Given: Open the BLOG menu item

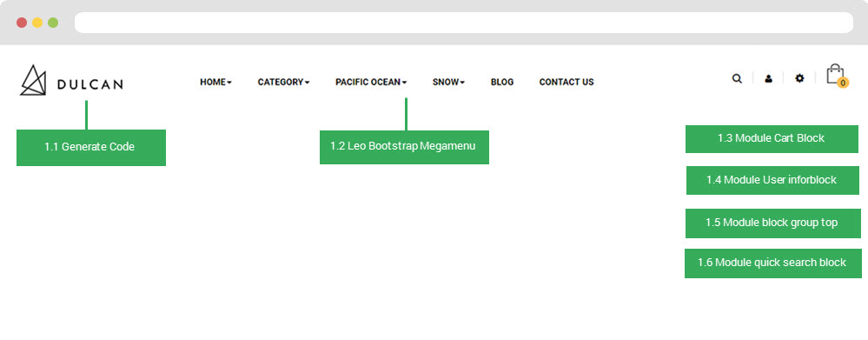Looking at the screenshot, I should pos(502,82).
